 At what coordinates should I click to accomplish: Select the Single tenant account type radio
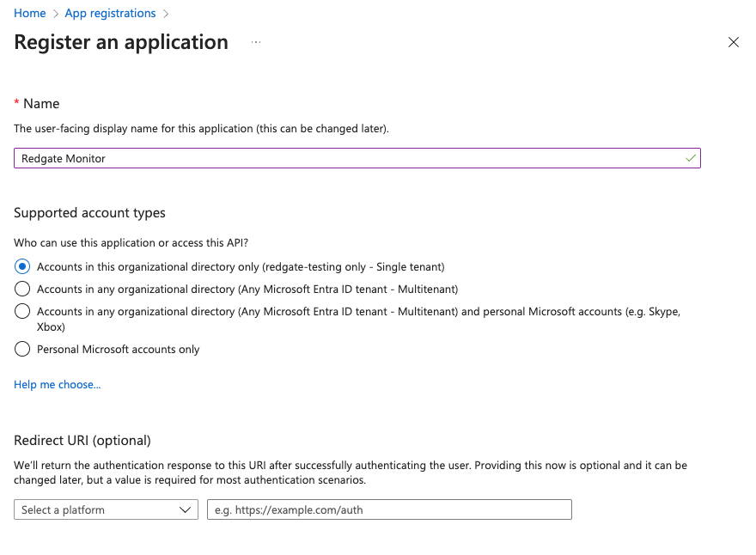coord(22,267)
